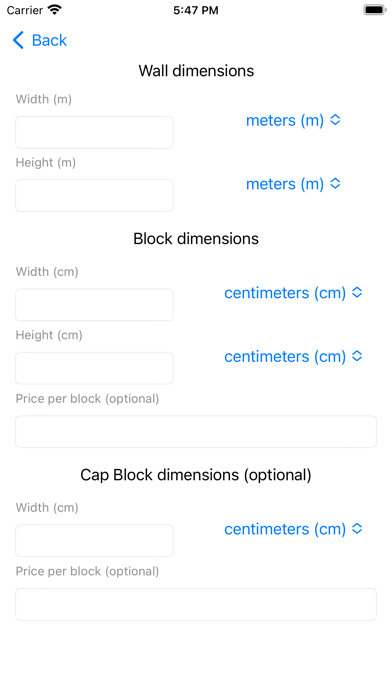The image size is (392, 696).
Task: Focus the block Height (cm) field
Action: [x=95, y=368]
